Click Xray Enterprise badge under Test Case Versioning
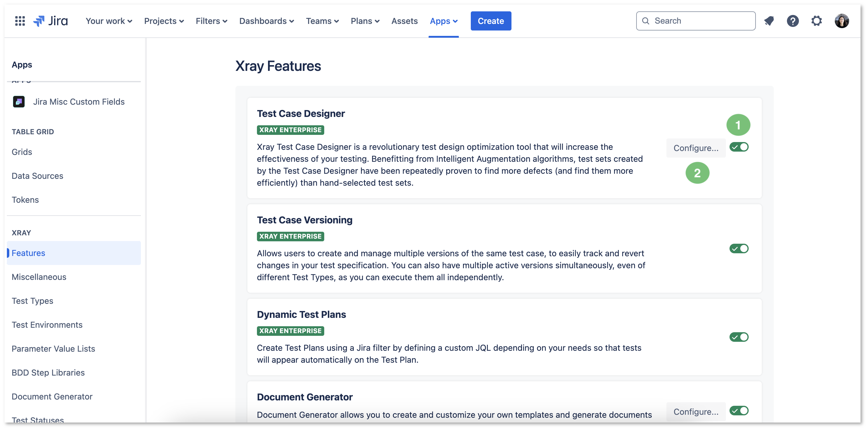868x430 pixels. pos(290,236)
